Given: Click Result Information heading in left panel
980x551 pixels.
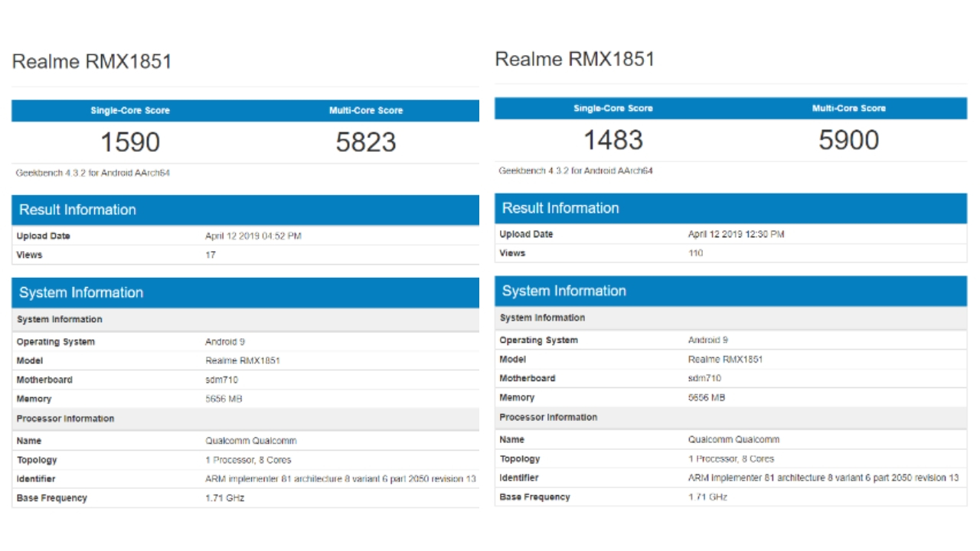Looking at the screenshot, I should coord(77,210).
